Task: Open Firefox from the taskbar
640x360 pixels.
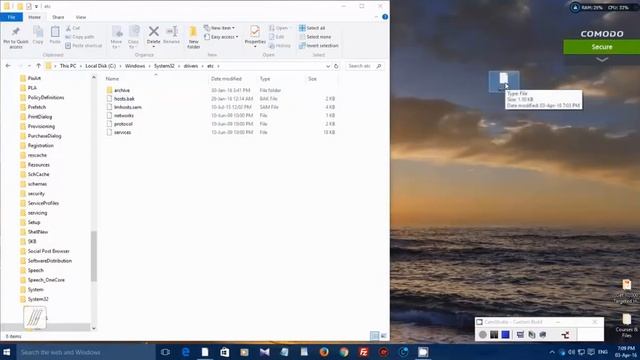Action: point(324,352)
